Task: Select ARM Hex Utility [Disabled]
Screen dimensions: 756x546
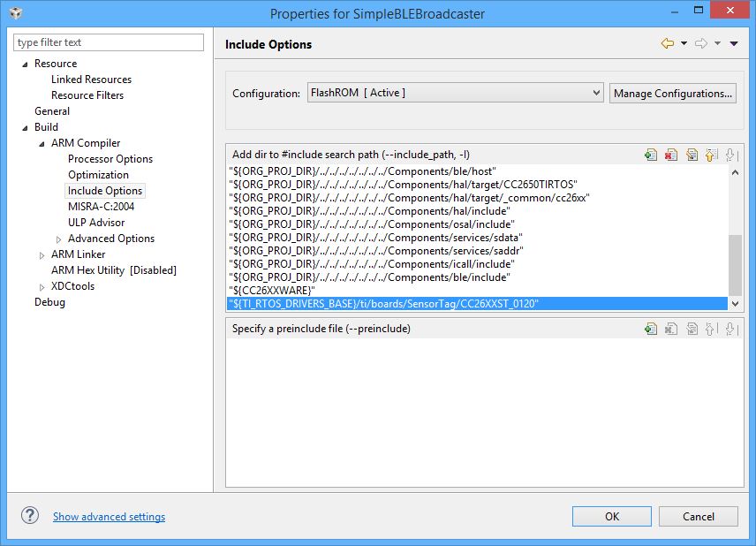Action: point(114,270)
